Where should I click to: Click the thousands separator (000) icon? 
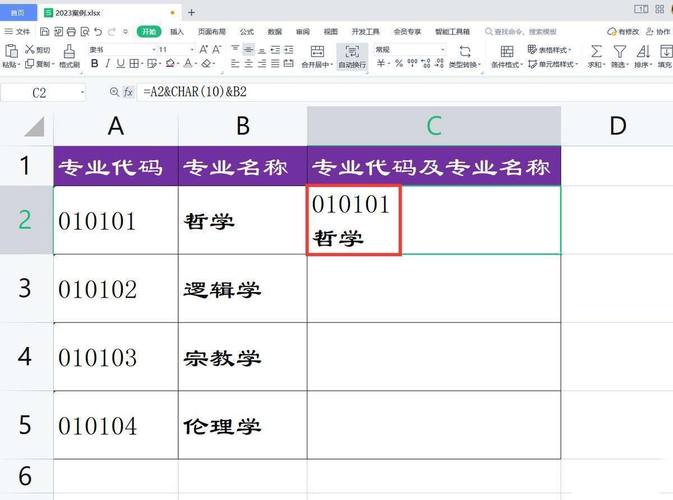point(412,64)
